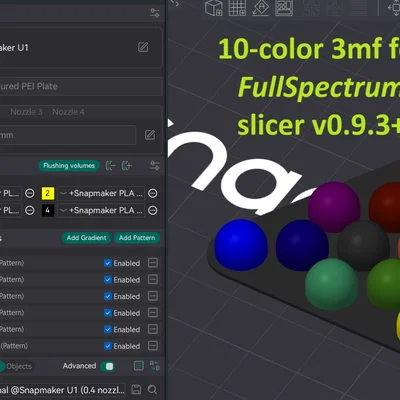Click the minus icon left of black swatch 4

[30, 210]
